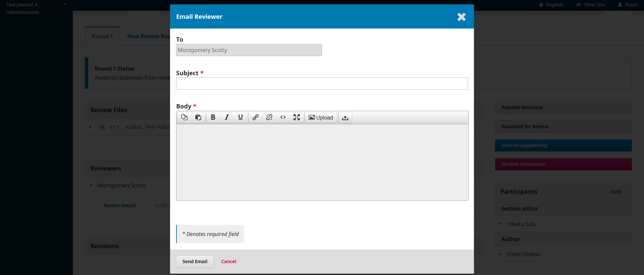Toggle Italic formatting in the body editor
Image resolution: width=644 pixels, height=275 pixels.
[227, 117]
